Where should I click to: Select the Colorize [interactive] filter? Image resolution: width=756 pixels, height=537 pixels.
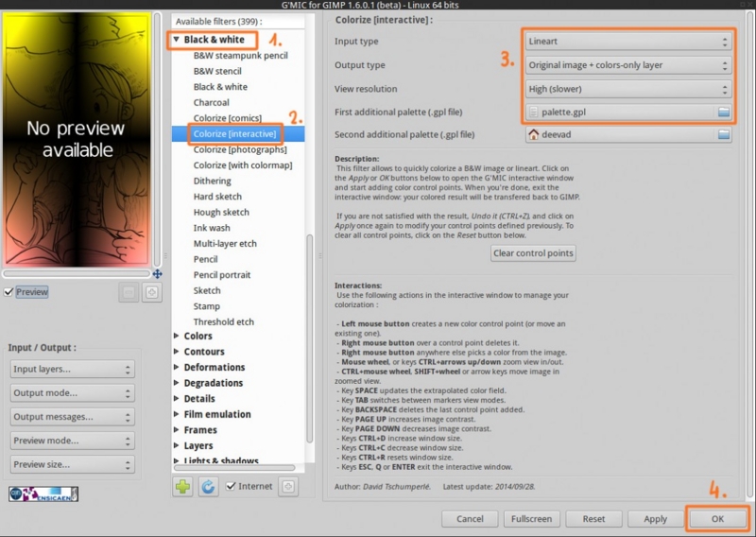[x=234, y=134]
